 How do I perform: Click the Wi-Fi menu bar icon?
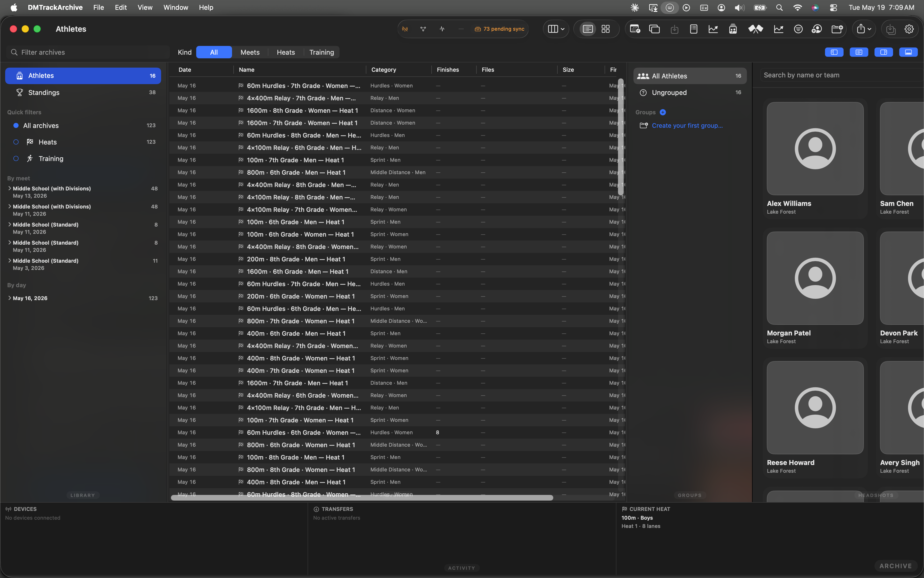click(x=797, y=8)
